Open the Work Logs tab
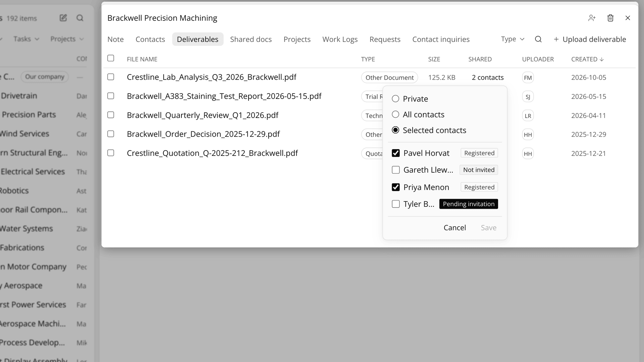Screen dimensions: 644x362 click(x=340, y=39)
